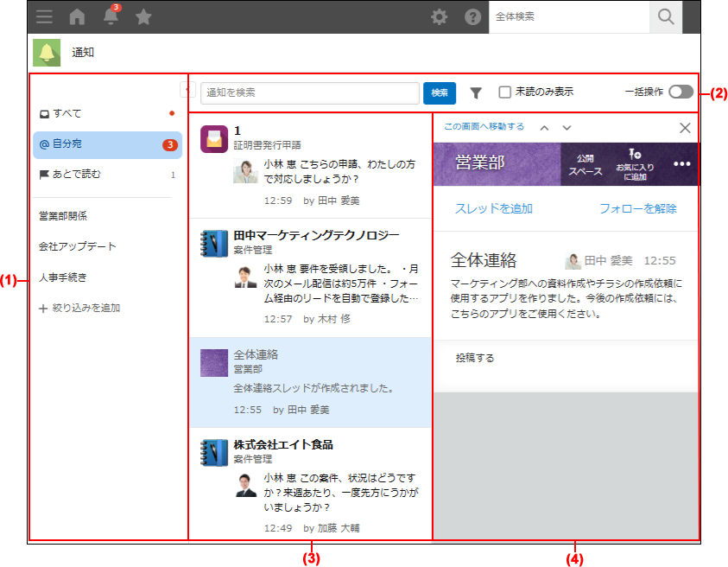The height and width of the screenshot is (567, 728).
Task: Open notification titled 1 証明書発行申請
Action: 310,166
